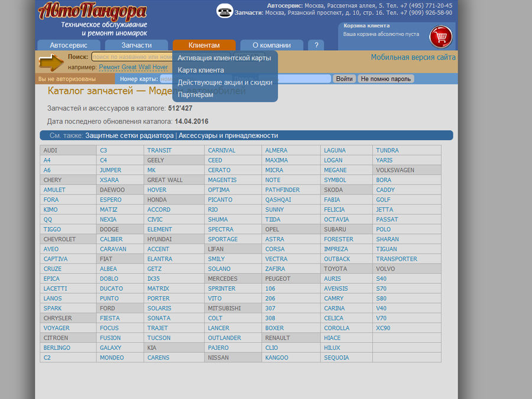Open the Toyota SEQUOIA link
This screenshot has width=532, height=399.
[336, 358]
